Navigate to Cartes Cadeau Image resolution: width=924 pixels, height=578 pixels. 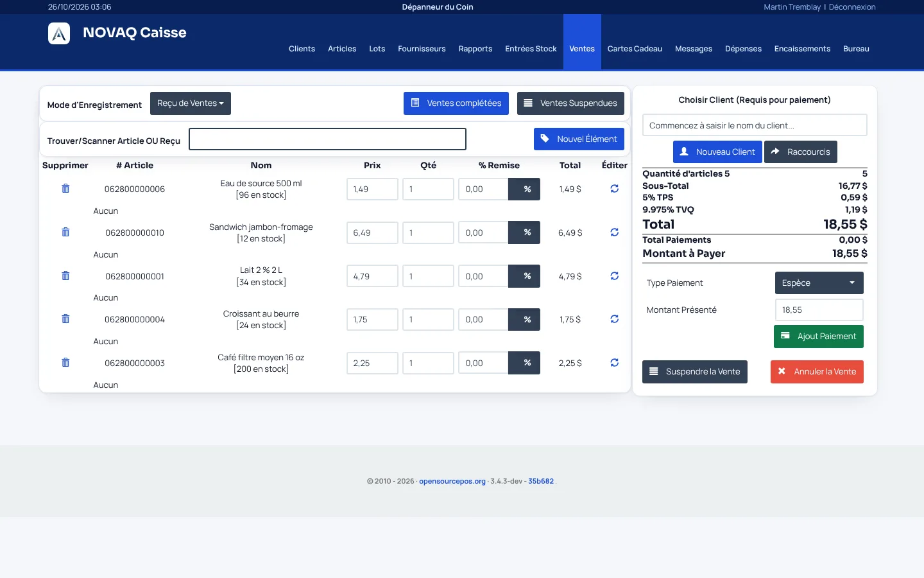[x=635, y=49]
